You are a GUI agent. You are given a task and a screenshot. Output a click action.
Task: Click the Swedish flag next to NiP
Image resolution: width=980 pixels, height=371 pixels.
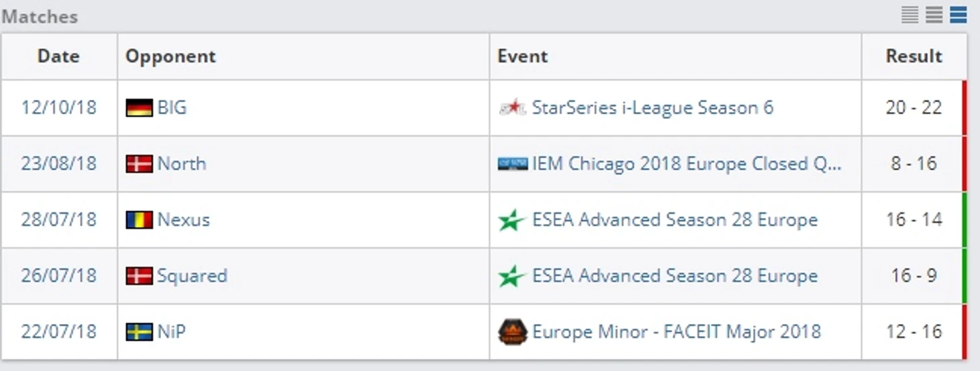pyautogui.click(x=139, y=332)
